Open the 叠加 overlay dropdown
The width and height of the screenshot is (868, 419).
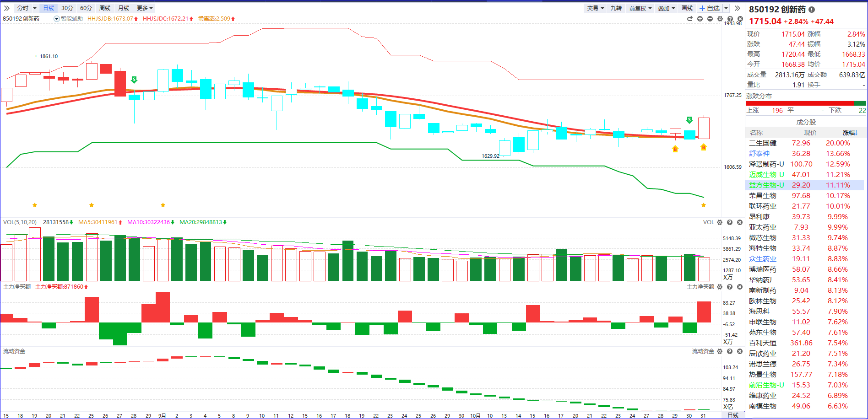tap(666, 8)
